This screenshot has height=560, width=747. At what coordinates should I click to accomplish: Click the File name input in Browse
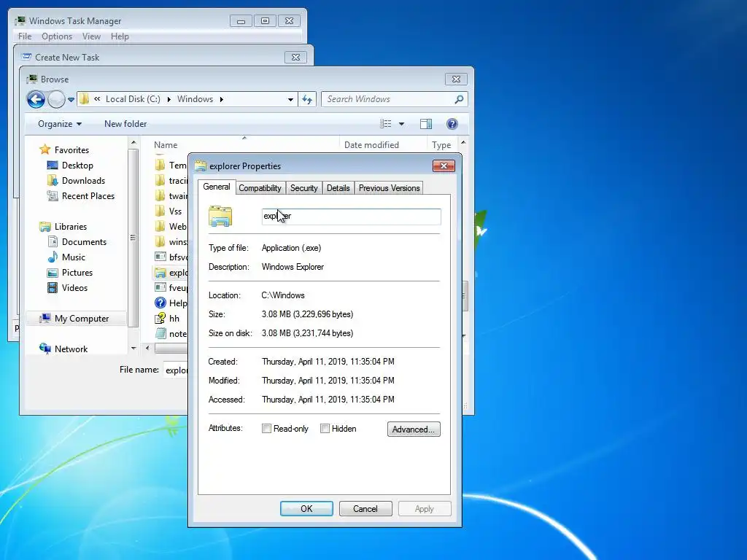(x=176, y=370)
